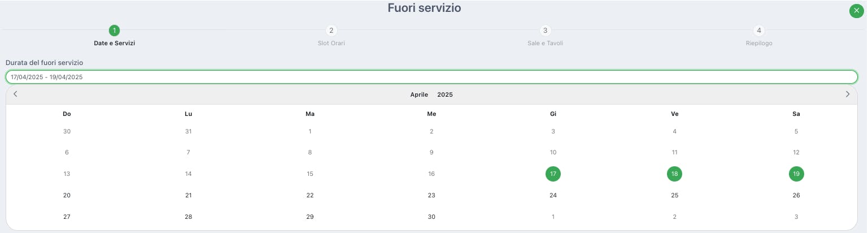Image resolution: width=868 pixels, height=233 pixels.
Task: Go to previous month in calendar
Action: (15, 94)
